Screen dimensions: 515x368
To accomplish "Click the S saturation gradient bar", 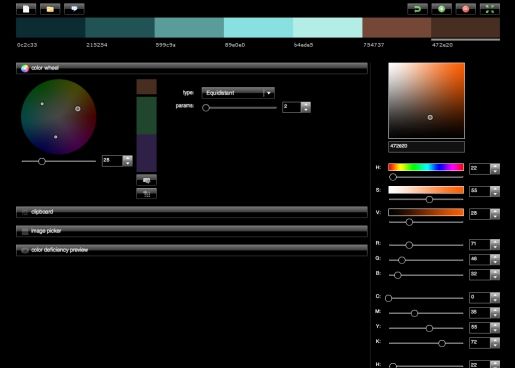I will click(x=426, y=190).
